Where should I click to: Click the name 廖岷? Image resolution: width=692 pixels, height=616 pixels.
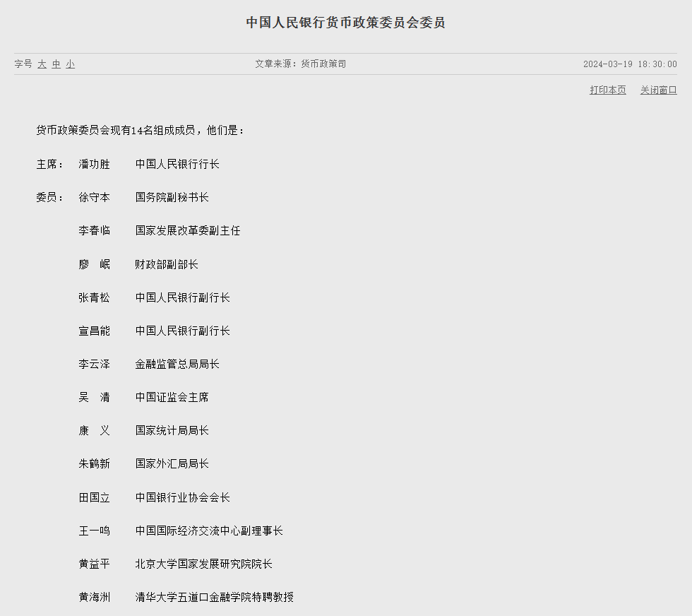click(94, 264)
